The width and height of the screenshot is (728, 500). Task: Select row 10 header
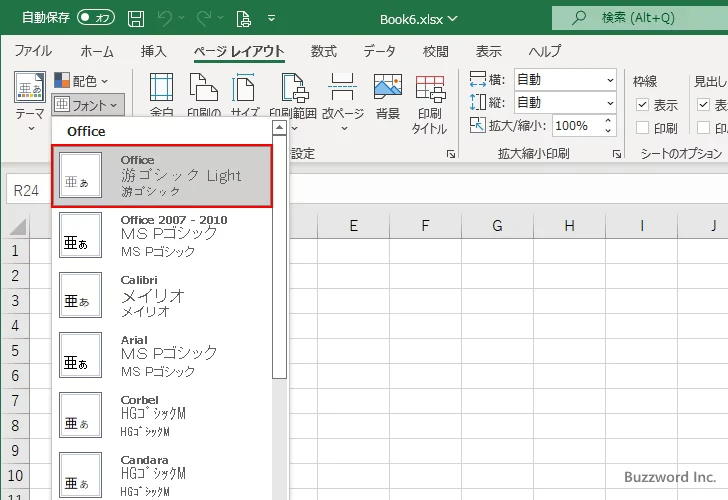(x=15, y=475)
